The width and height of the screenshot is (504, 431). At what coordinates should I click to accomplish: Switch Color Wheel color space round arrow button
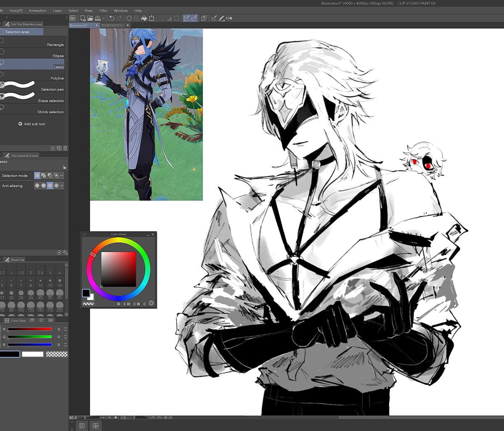pos(151,303)
